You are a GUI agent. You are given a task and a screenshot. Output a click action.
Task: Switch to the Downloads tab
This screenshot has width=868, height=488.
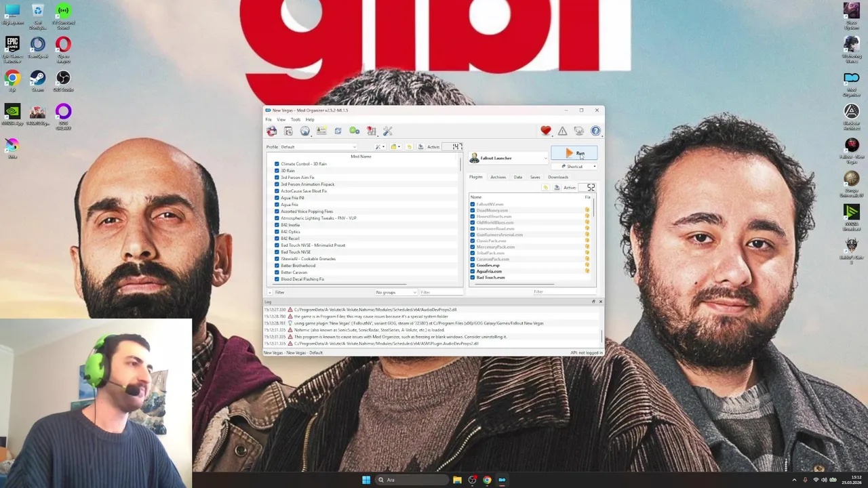click(558, 178)
